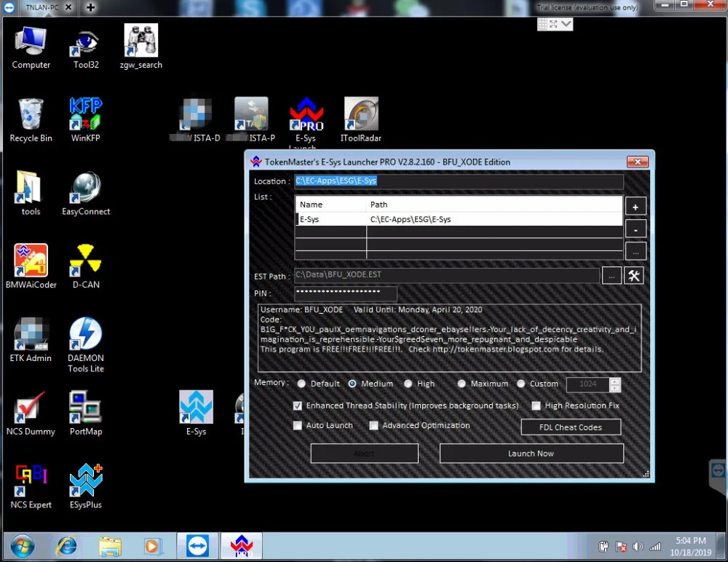728x562 pixels.
Task: Uncheck Enhanced Thread Stability checkbox
Action: pos(298,405)
